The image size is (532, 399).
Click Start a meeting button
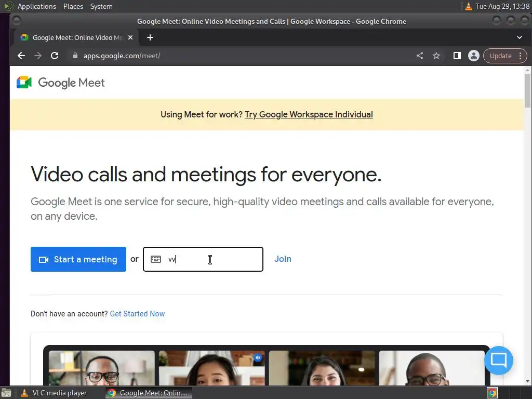[78, 259]
